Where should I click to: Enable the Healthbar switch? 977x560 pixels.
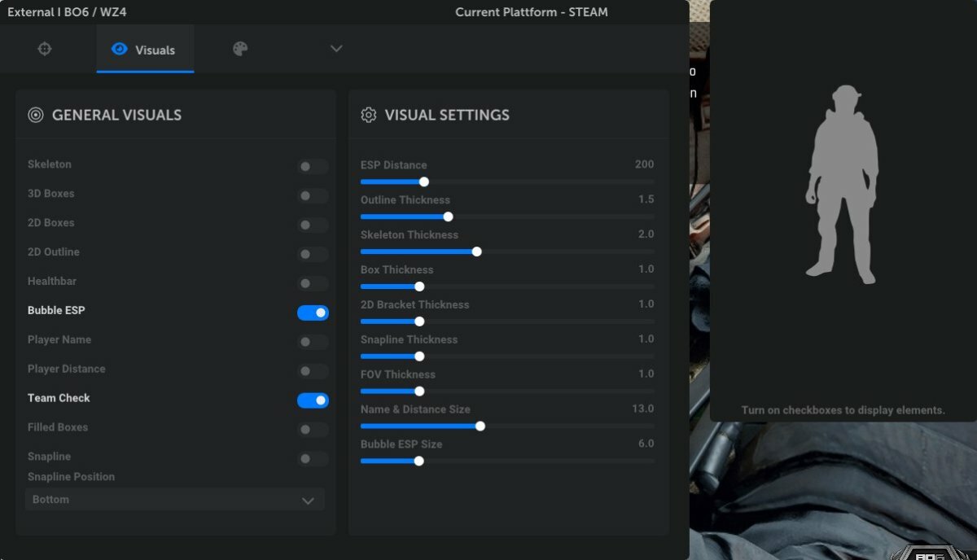click(313, 284)
